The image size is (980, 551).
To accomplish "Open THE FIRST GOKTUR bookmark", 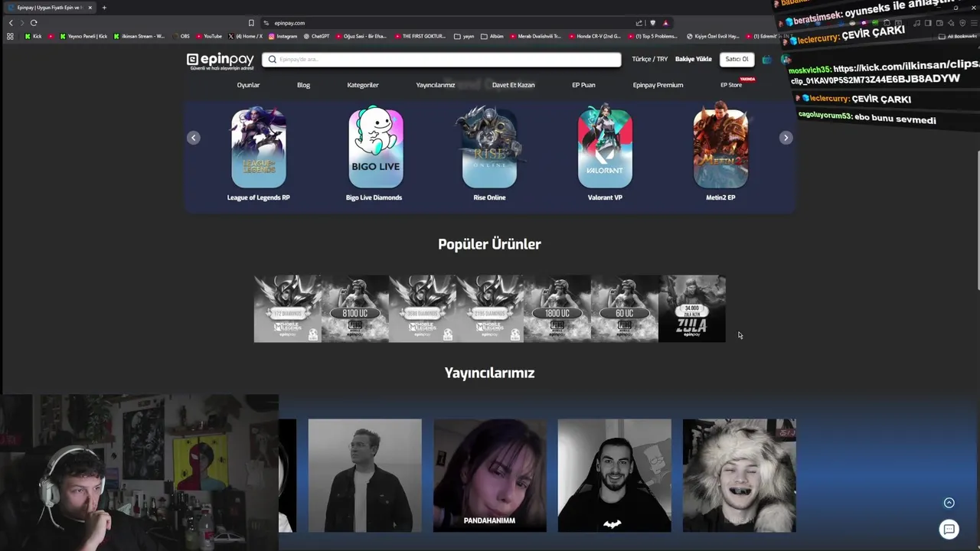I will tap(420, 36).
